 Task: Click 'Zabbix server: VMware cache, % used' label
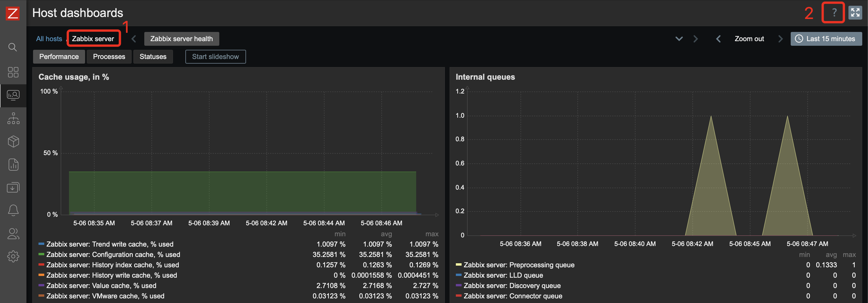[x=105, y=296]
